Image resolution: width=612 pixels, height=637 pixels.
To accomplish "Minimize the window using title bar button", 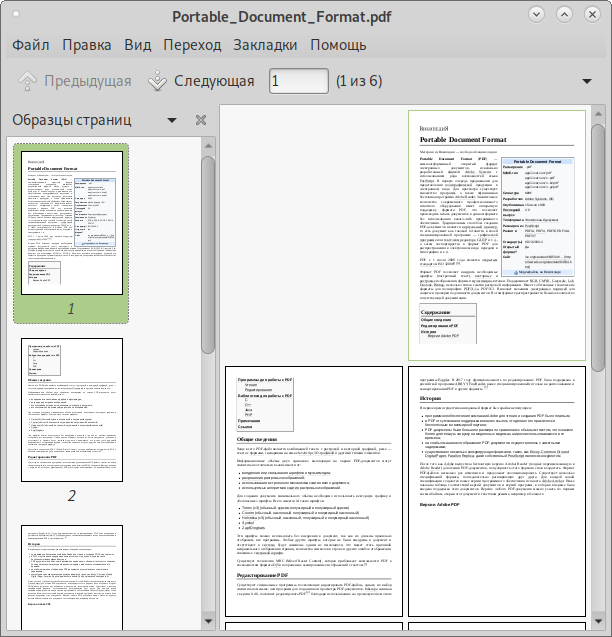I will pyautogui.click(x=536, y=15).
